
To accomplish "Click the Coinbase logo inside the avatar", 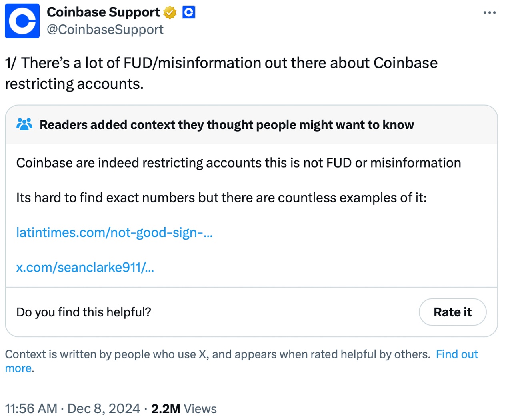I will point(22,21).
